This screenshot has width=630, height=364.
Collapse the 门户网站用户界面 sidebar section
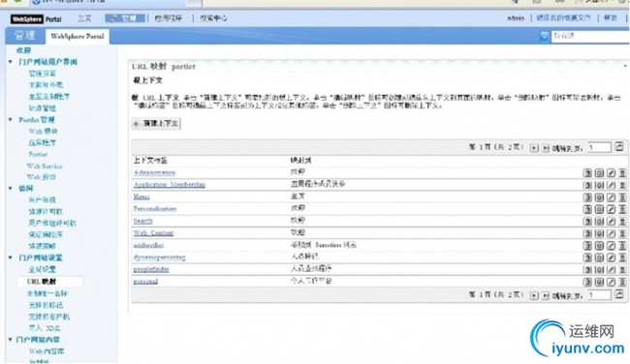[11, 62]
